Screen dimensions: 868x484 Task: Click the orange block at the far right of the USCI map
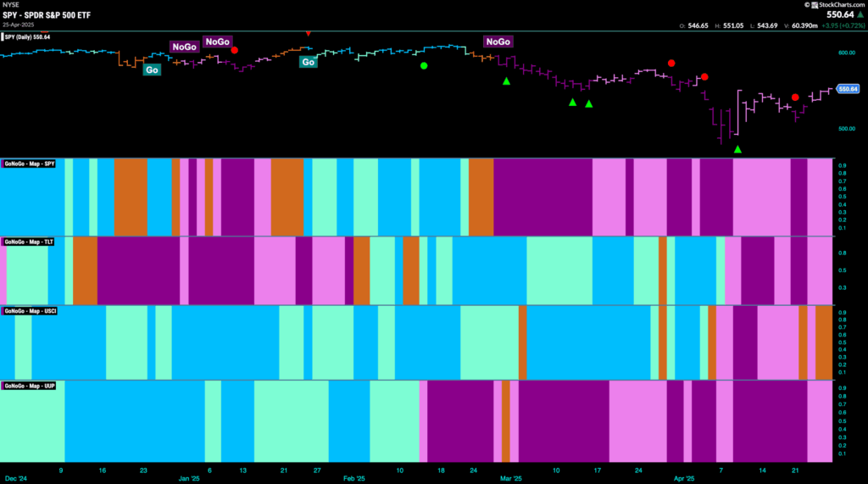tap(824, 342)
